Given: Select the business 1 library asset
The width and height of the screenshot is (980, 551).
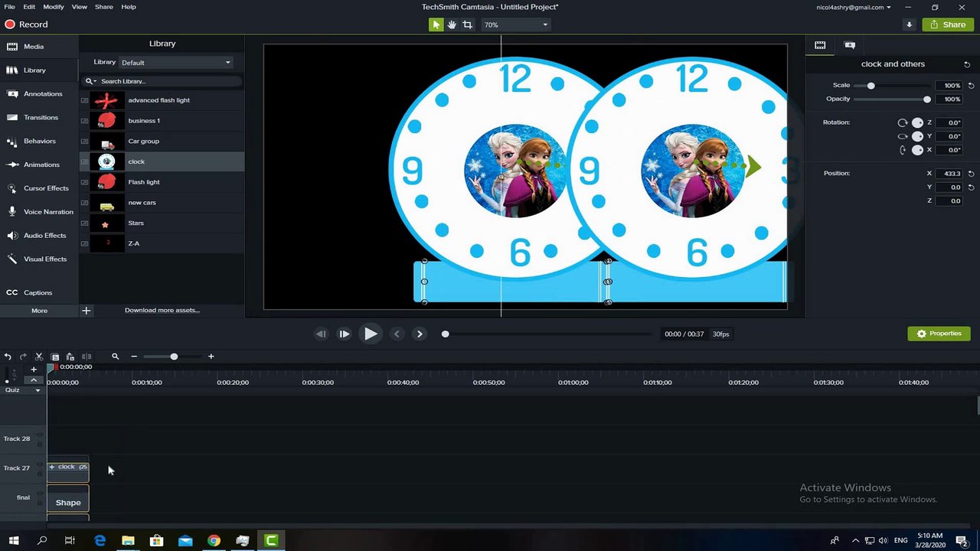Looking at the screenshot, I should [x=162, y=121].
